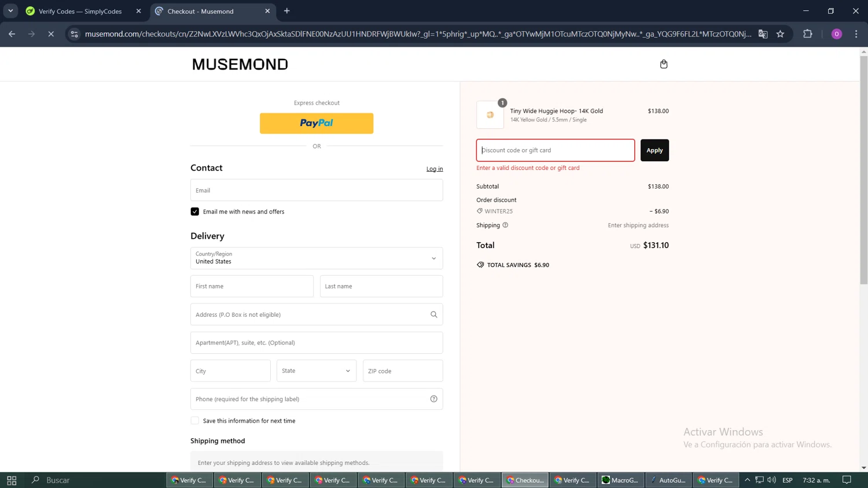868x488 pixels.
Task: Close the Verify Codes SimplyCodes tab
Action: point(138,11)
